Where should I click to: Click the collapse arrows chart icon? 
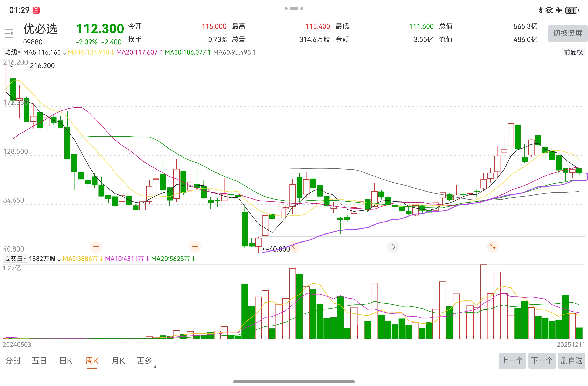point(492,246)
